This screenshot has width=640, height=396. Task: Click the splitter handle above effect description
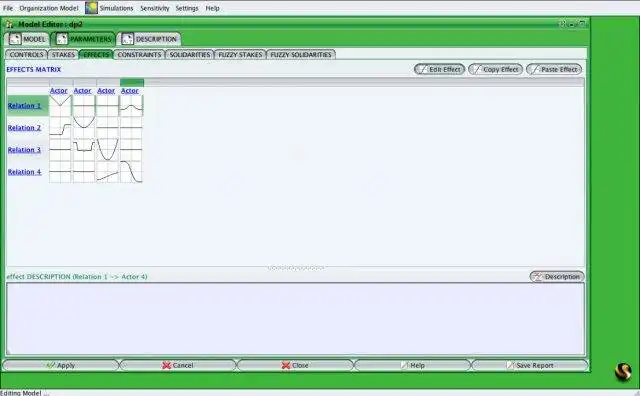click(296, 268)
